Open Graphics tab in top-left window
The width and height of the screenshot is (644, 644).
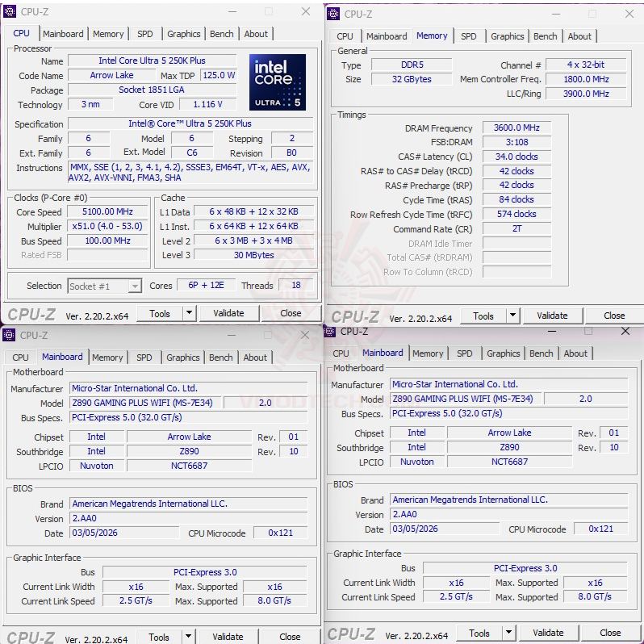coord(183,34)
